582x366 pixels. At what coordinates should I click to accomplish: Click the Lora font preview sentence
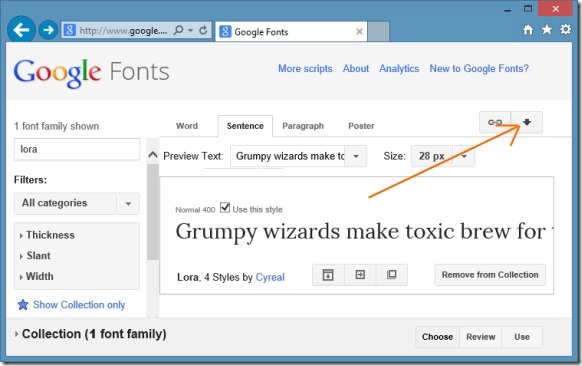click(x=364, y=232)
